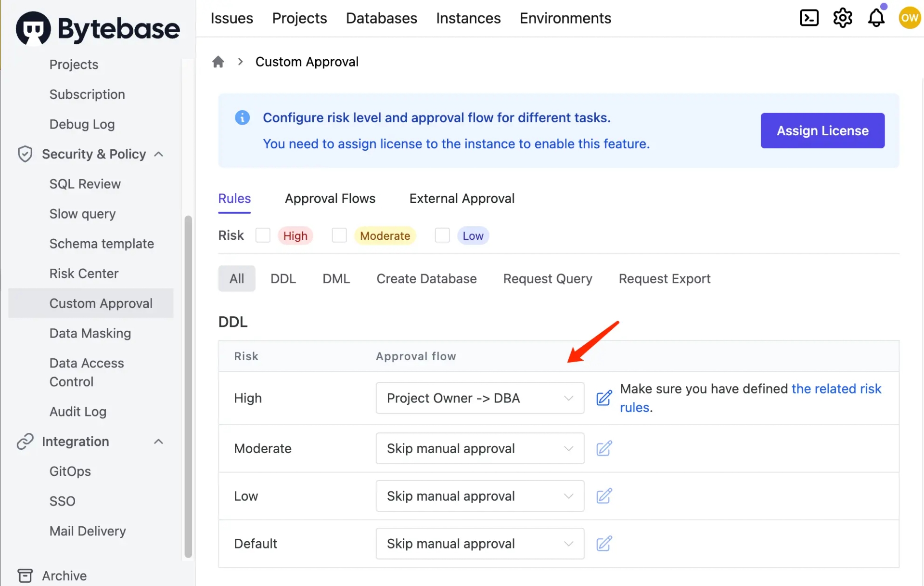Image resolution: width=924 pixels, height=586 pixels.
Task: Click the yellow Moderate risk tag
Action: [385, 235]
